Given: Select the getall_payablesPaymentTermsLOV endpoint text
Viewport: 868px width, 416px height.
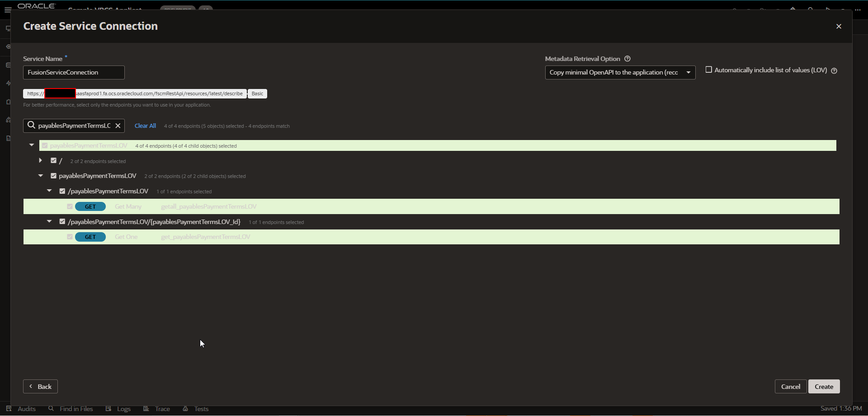Looking at the screenshot, I should point(209,206).
